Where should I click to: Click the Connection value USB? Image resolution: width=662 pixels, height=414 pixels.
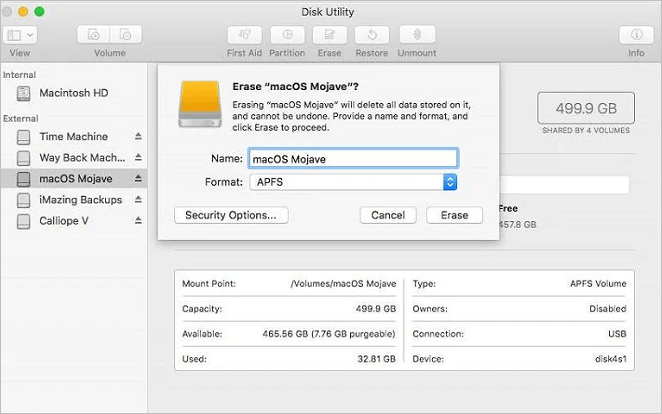[x=617, y=334]
